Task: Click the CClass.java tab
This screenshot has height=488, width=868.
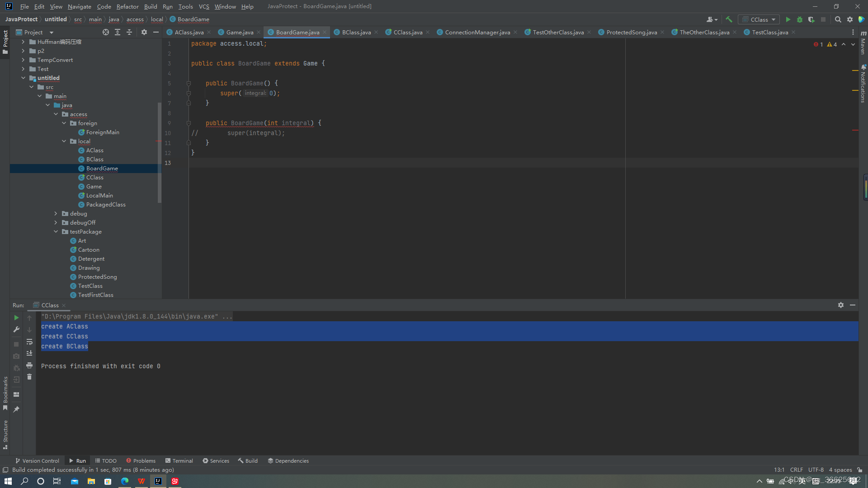Action: pyautogui.click(x=407, y=32)
